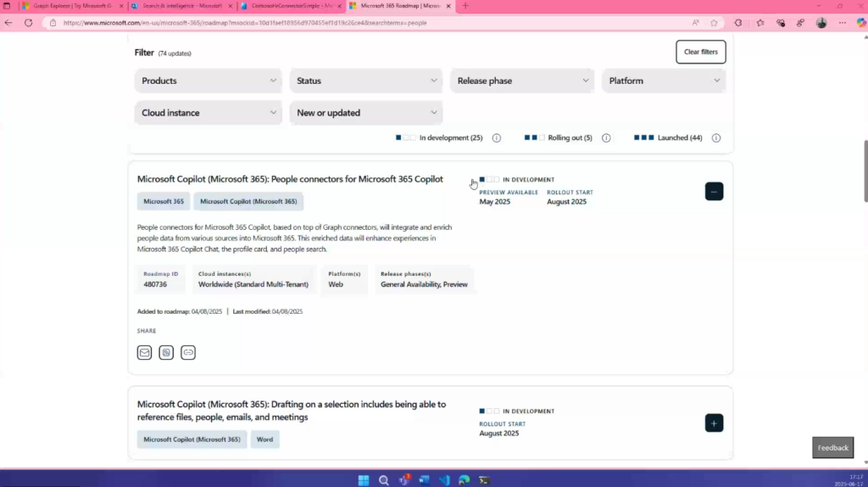Reload the roadmap page
The height and width of the screenshot is (487, 868).
28,23
